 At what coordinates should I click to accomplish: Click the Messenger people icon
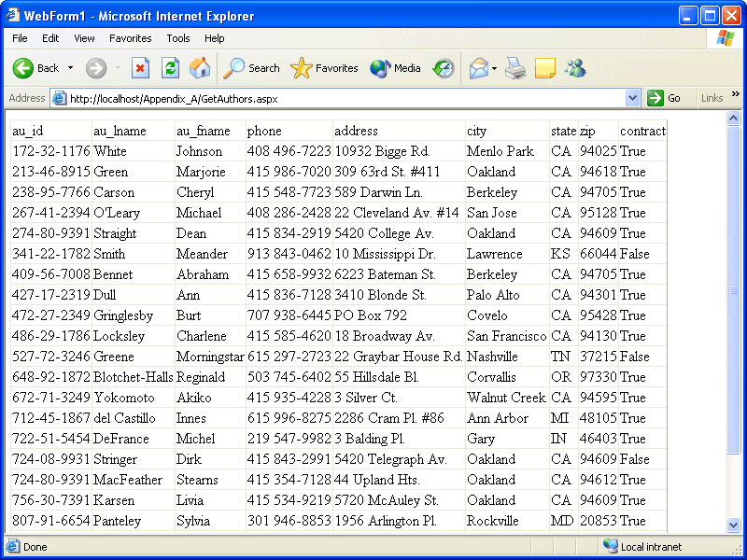click(x=575, y=68)
